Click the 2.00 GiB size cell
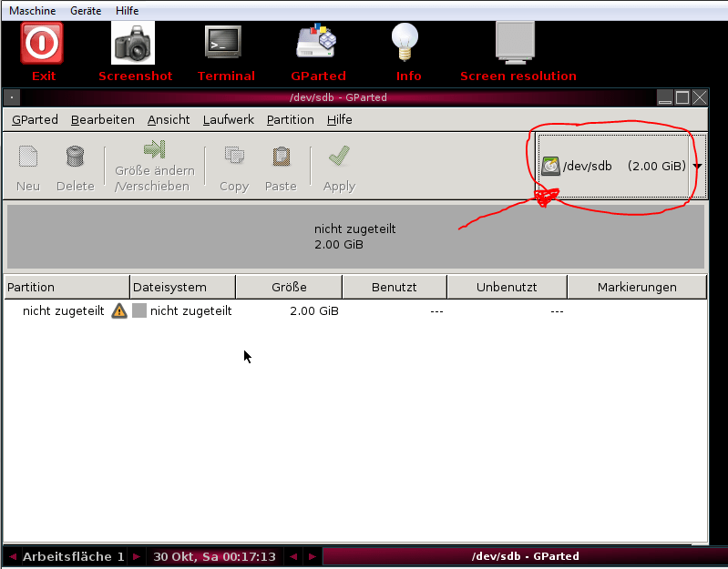This screenshot has height=569, width=728. [314, 310]
